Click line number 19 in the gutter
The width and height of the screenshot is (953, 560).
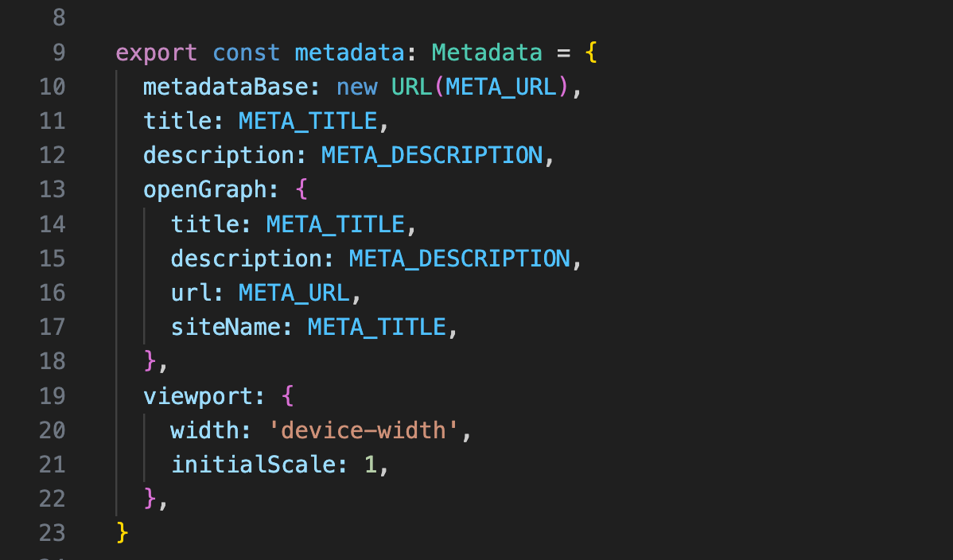click(53, 395)
